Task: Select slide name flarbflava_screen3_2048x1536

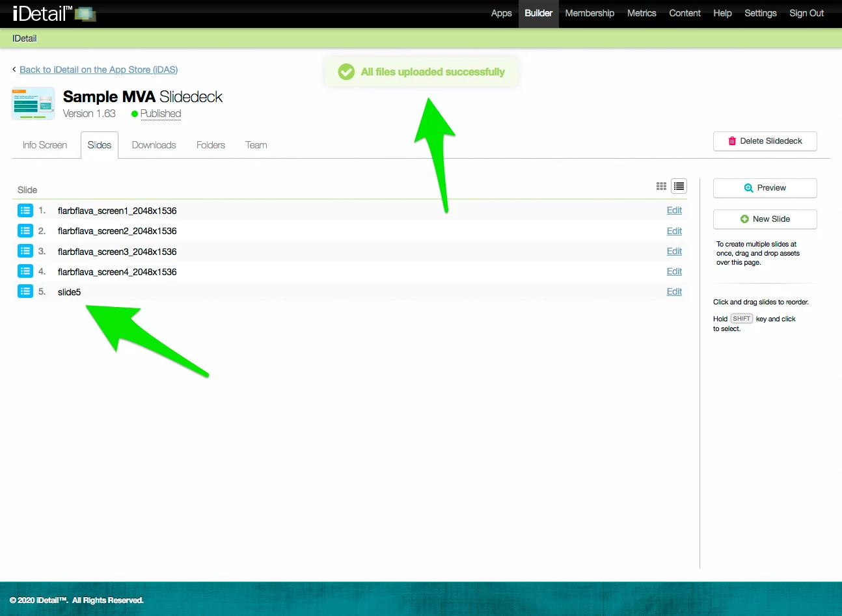Action: 117,252
